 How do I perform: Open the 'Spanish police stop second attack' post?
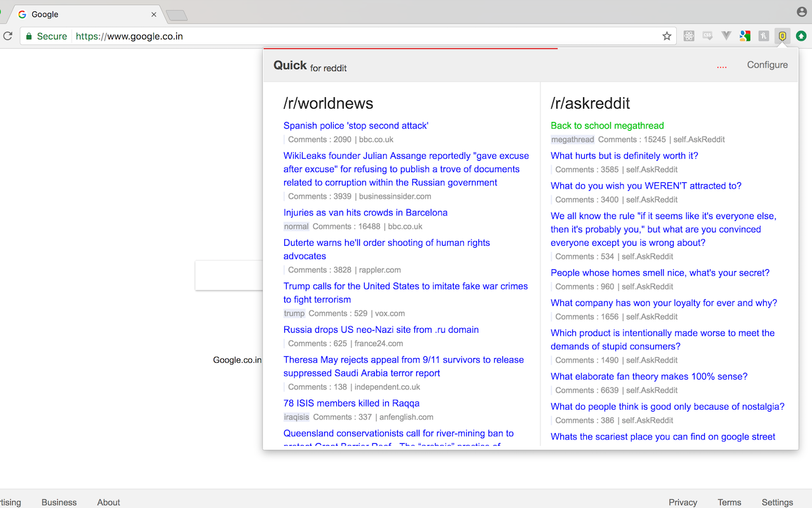pyautogui.click(x=356, y=126)
